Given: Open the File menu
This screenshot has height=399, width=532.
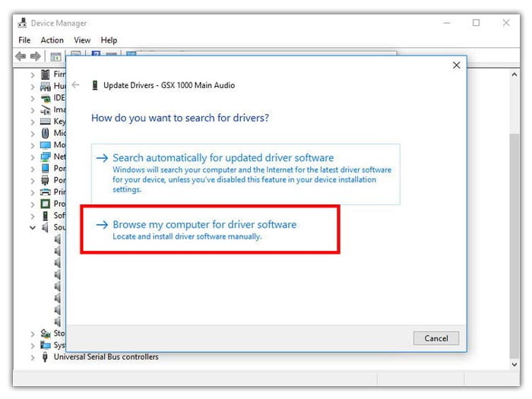Looking at the screenshot, I should click(x=24, y=40).
